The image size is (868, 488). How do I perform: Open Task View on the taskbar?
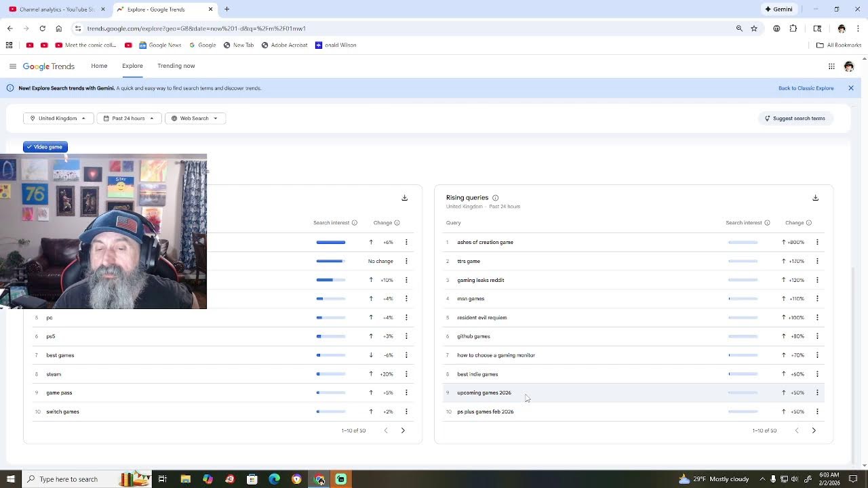click(x=163, y=479)
